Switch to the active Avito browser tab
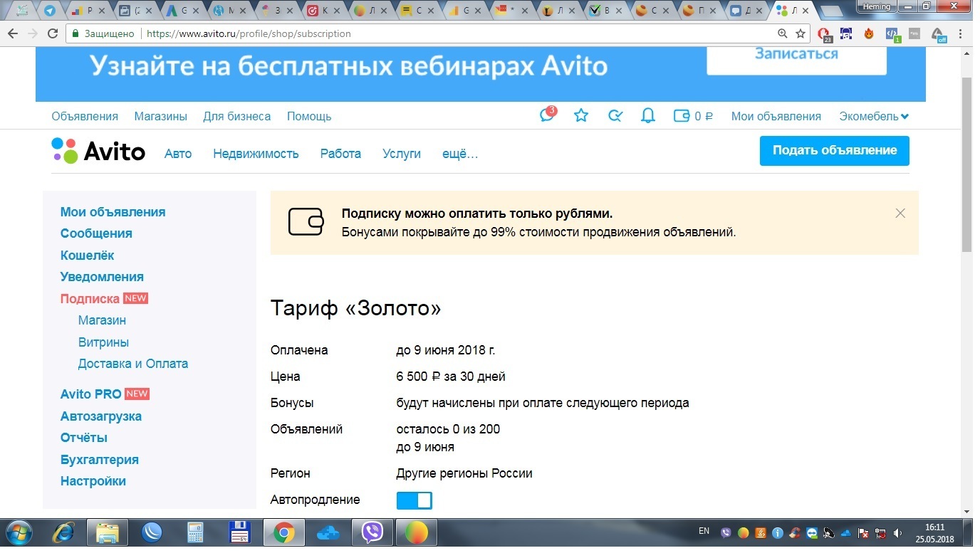Image resolution: width=980 pixels, height=558 pixels. [x=792, y=11]
